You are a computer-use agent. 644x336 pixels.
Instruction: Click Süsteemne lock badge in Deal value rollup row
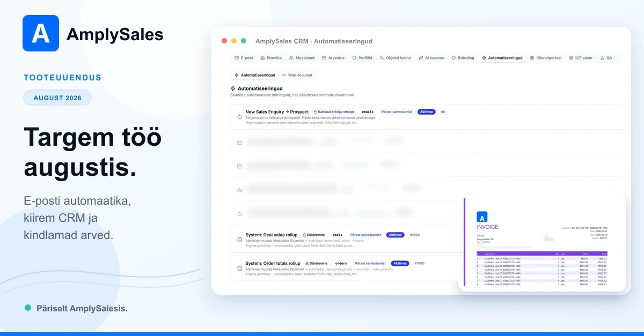pyautogui.click(x=315, y=235)
